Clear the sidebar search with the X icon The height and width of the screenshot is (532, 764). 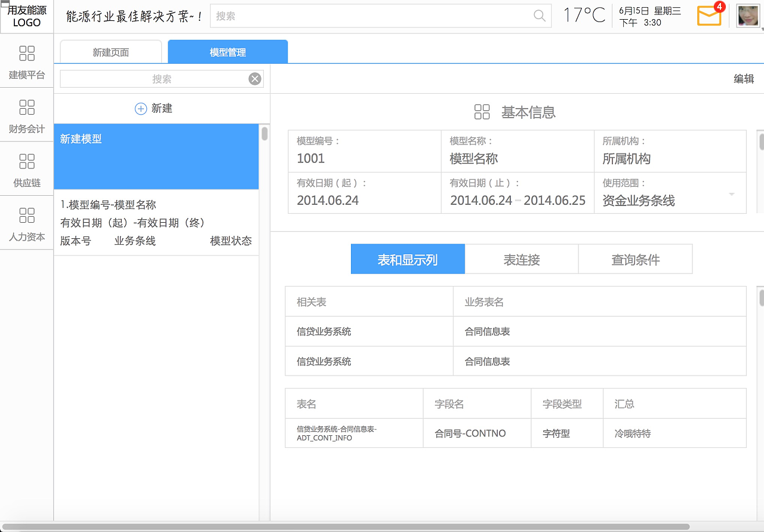coord(253,78)
